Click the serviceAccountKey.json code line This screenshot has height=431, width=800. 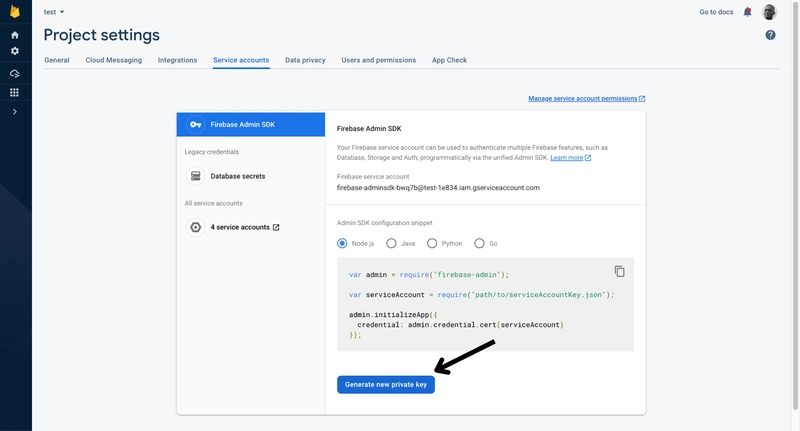[x=482, y=295]
